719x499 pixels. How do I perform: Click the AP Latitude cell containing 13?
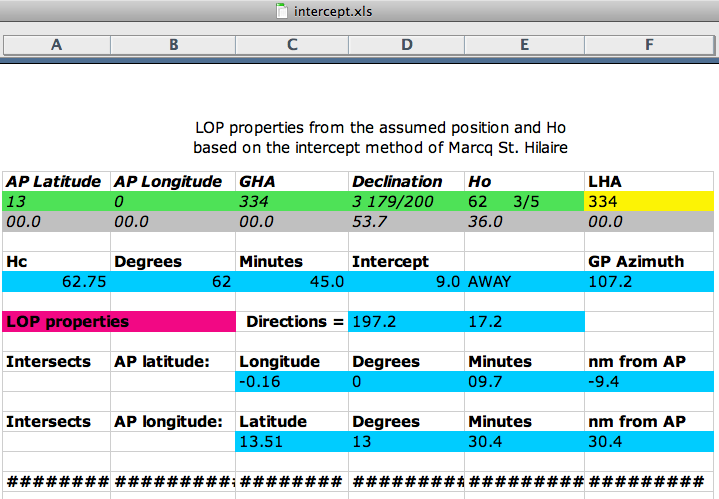56,201
